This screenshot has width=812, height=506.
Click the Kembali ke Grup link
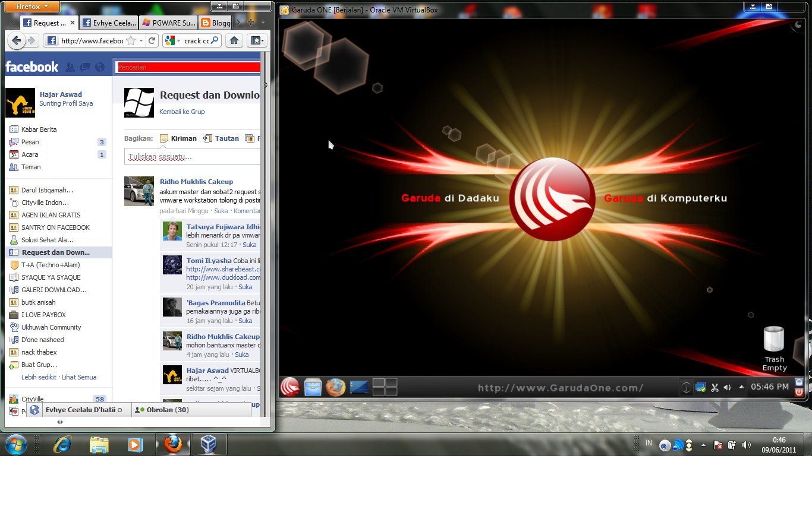pyautogui.click(x=182, y=112)
